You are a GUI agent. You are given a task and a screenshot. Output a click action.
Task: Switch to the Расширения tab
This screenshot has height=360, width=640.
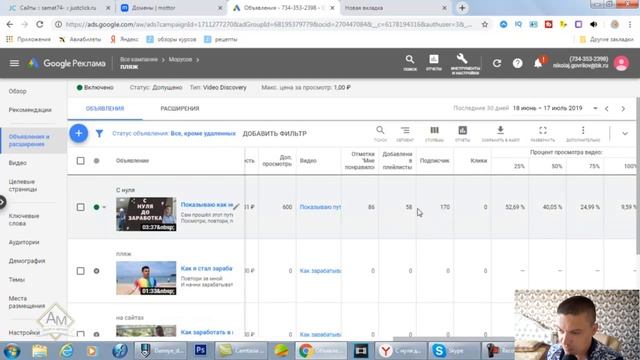[x=180, y=109]
